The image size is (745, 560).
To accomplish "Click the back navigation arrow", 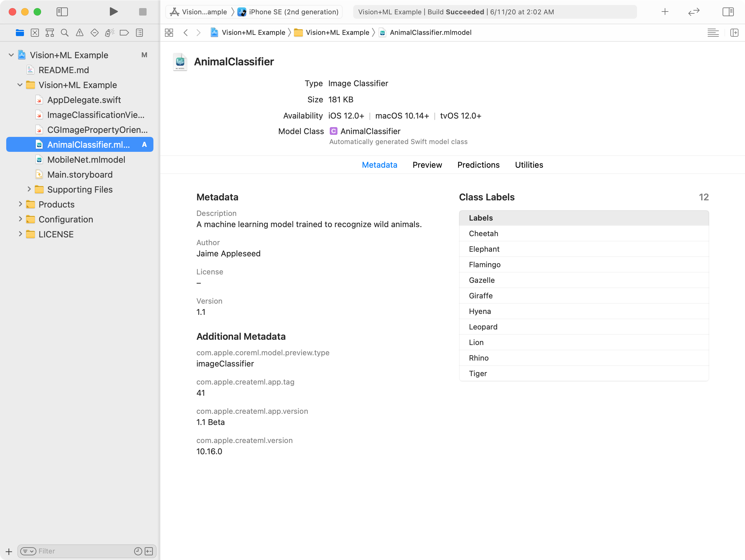I will coord(185,32).
